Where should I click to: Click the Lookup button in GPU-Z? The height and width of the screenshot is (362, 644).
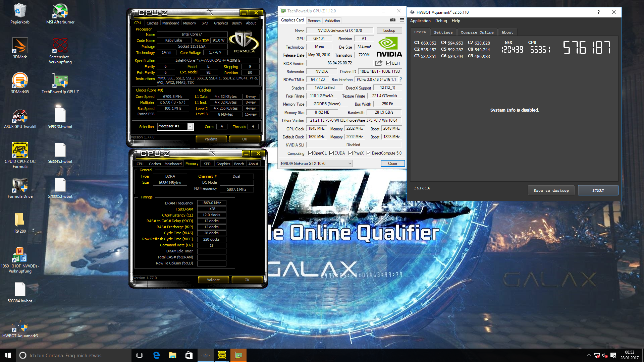pyautogui.click(x=389, y=31)
